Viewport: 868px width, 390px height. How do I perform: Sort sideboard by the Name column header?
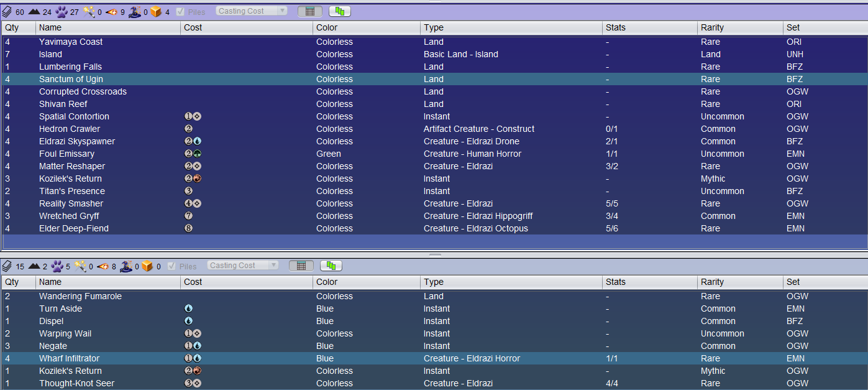[109, 282]
